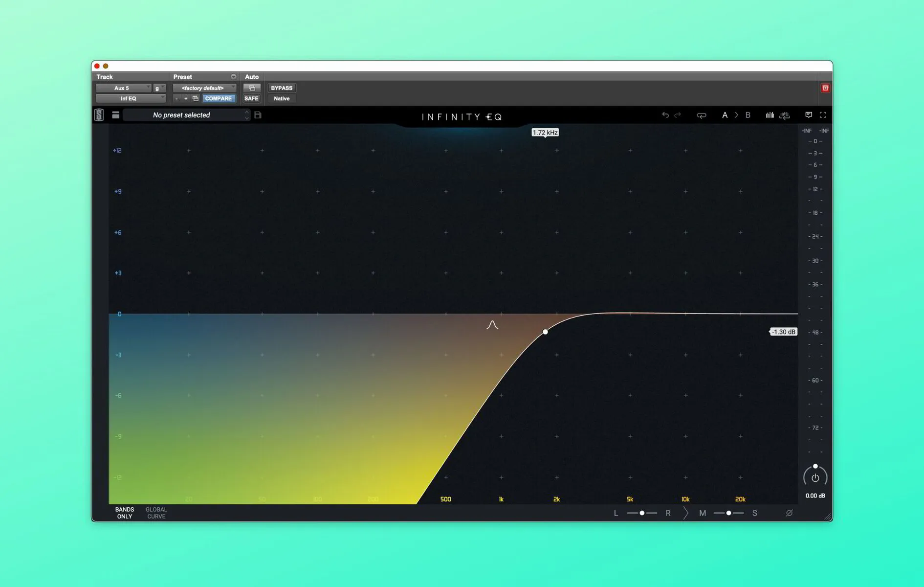The image size is (924, 587).
Task: Enable automation SAFE mode
Action: (x=251, y=98)
